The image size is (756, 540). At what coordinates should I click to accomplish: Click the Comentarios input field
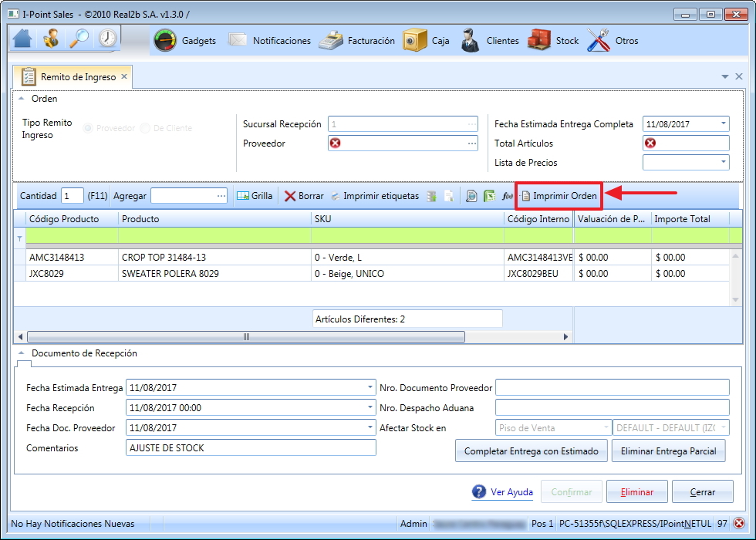[x=251, y=448]
